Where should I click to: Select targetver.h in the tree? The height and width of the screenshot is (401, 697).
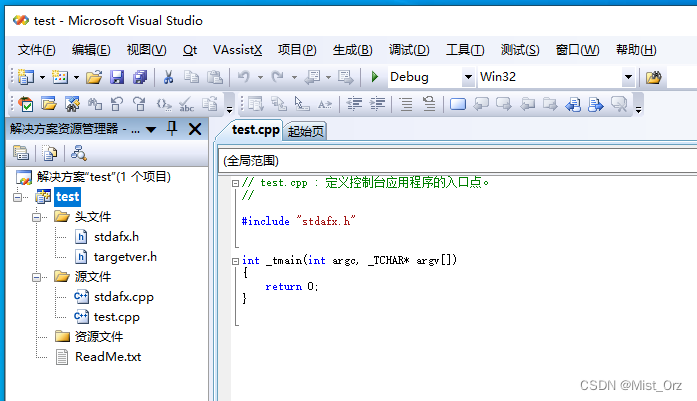tap(125, 257)
